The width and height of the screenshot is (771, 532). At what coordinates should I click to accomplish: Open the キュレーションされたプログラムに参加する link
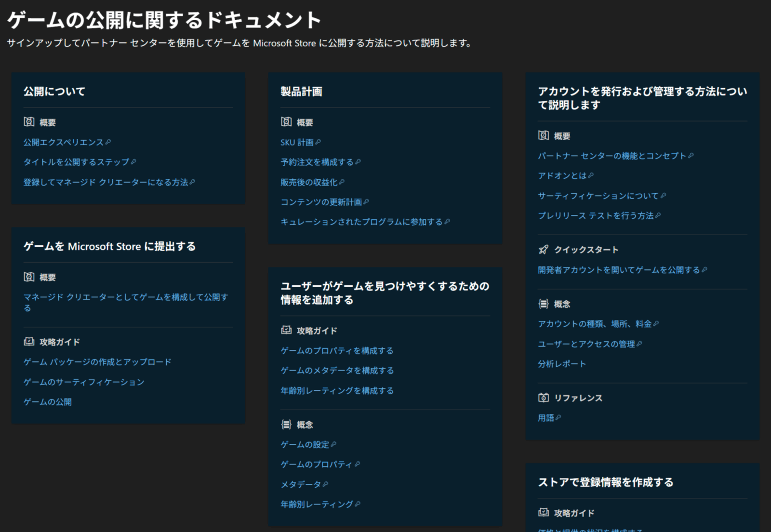click(361, 222)
